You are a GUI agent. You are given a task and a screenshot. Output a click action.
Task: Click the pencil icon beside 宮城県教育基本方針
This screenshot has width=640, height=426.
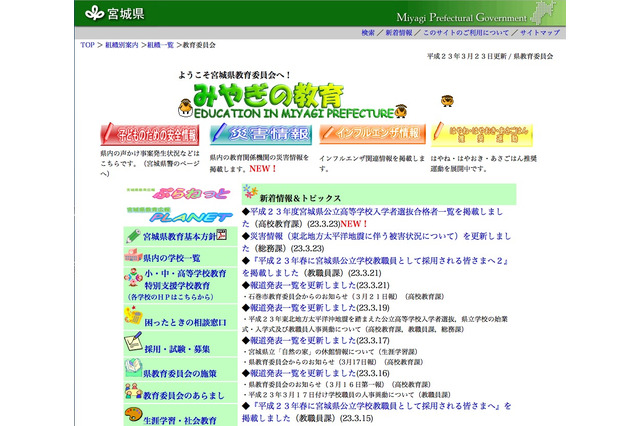click(133, 235)
